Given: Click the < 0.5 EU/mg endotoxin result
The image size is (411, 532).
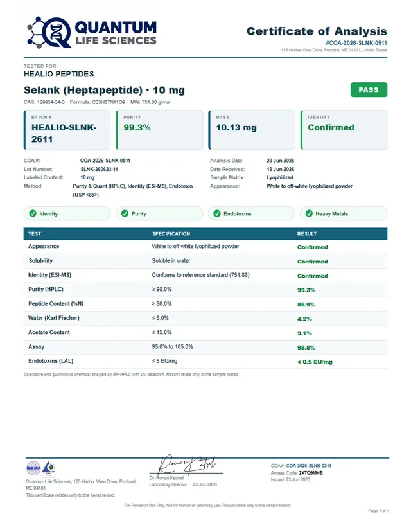Looking at the screenshot, I should pyautogui.click(x=315, y=362).
